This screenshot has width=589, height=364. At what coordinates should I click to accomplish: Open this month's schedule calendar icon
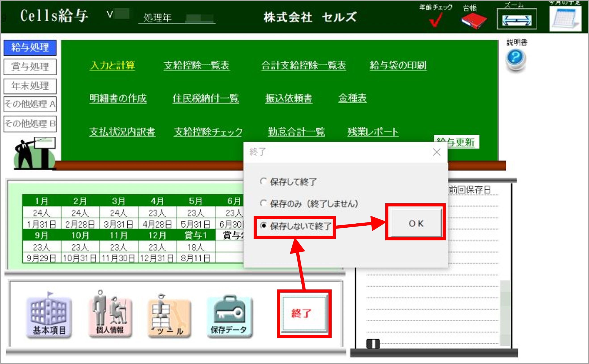[x=565, y=19]
